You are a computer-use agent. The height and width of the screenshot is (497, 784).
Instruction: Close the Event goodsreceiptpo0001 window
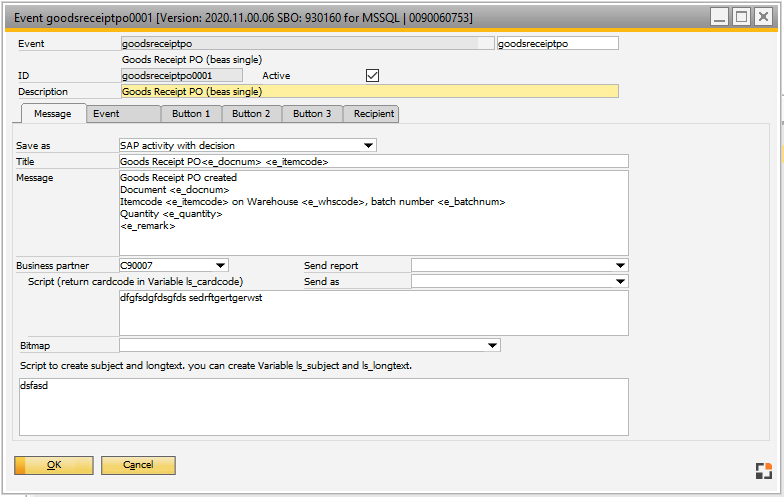pyautogui.click(x=763, y=17)
